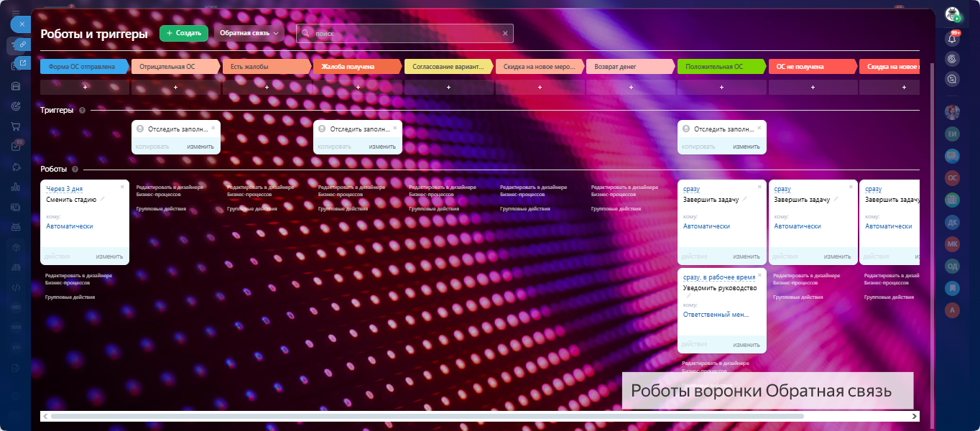Image resolution: width=980 pixels, height=431 pixels.
Task: Open page in new window icon
Action: (x=23, y=63)
